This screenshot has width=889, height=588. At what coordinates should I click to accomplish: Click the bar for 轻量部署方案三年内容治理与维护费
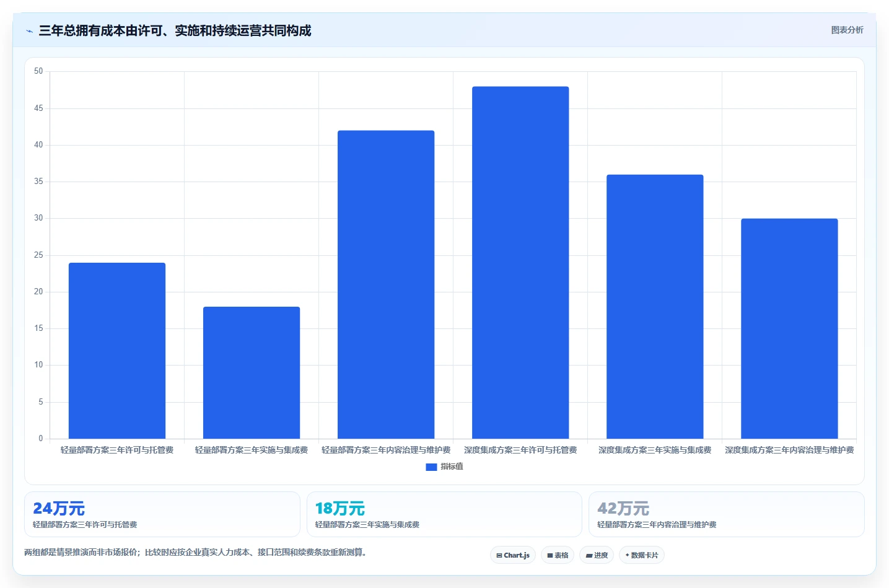(386, 284)
